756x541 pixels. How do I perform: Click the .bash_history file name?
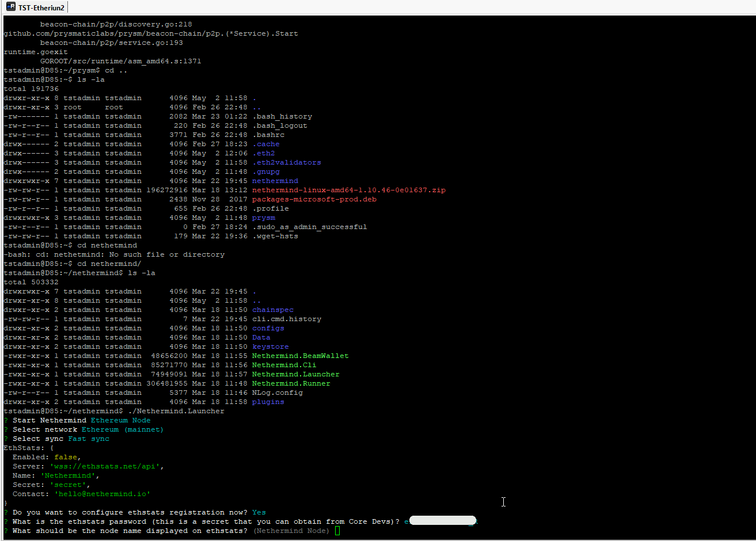click(x=282, y=116)
